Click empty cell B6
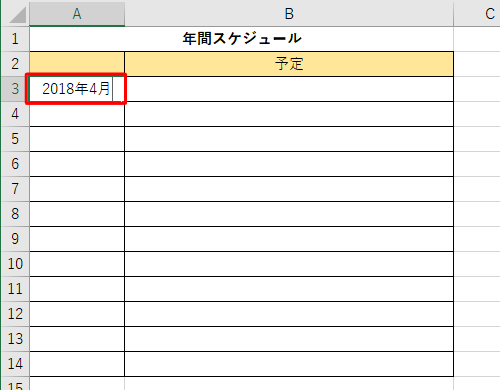 [x=289, y=164]
